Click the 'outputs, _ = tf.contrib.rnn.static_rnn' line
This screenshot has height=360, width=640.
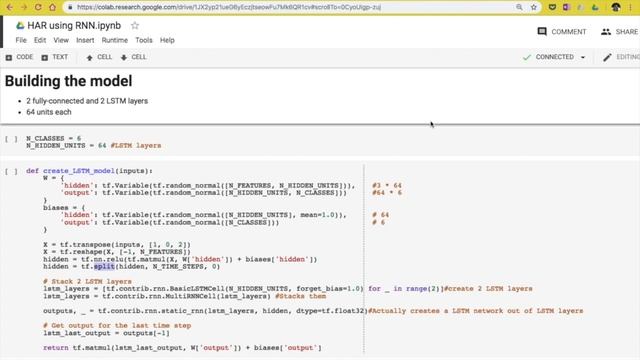point(205,311)
